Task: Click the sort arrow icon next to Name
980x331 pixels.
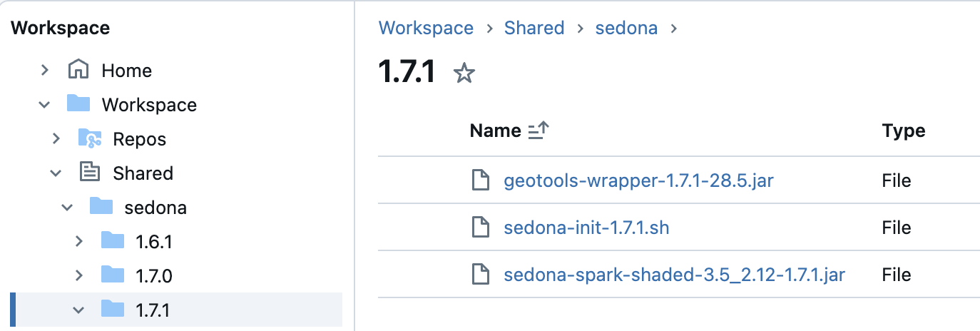Action: pos(539,131)
